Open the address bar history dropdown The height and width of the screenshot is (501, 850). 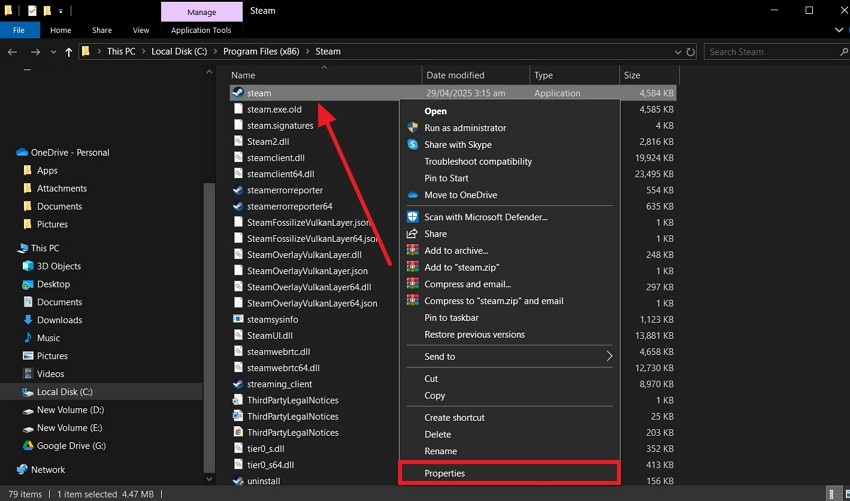[x=678, y=52]
